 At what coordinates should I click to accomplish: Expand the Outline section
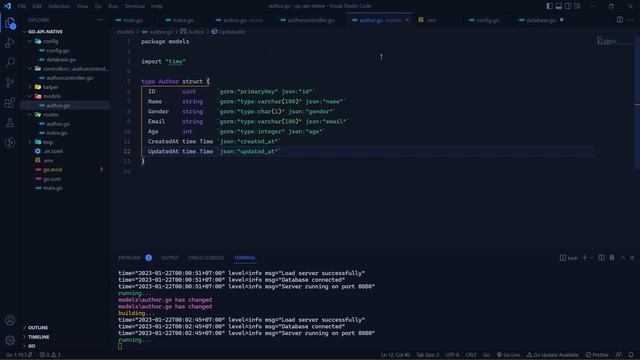(38, 328)
